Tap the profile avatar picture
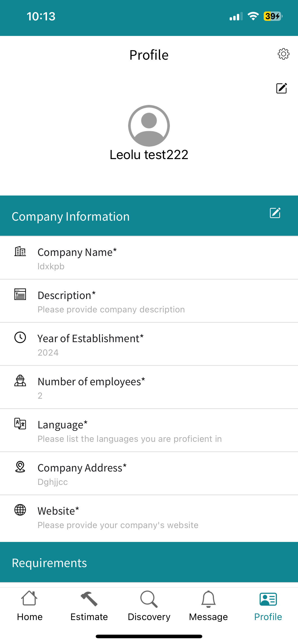This screenshot has width=298, height=644. pyautogui.click(x=149, y=126)
